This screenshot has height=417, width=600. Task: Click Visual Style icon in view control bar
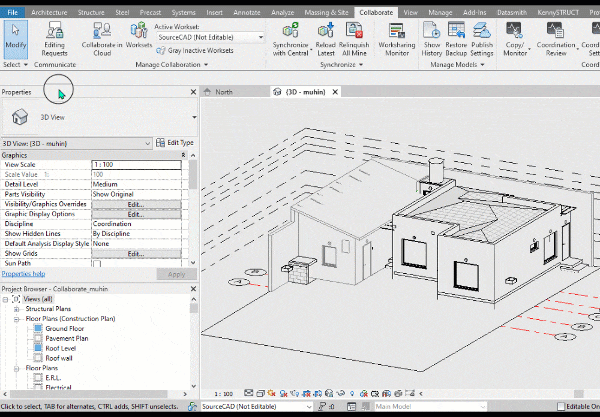(x=261, y=393)
